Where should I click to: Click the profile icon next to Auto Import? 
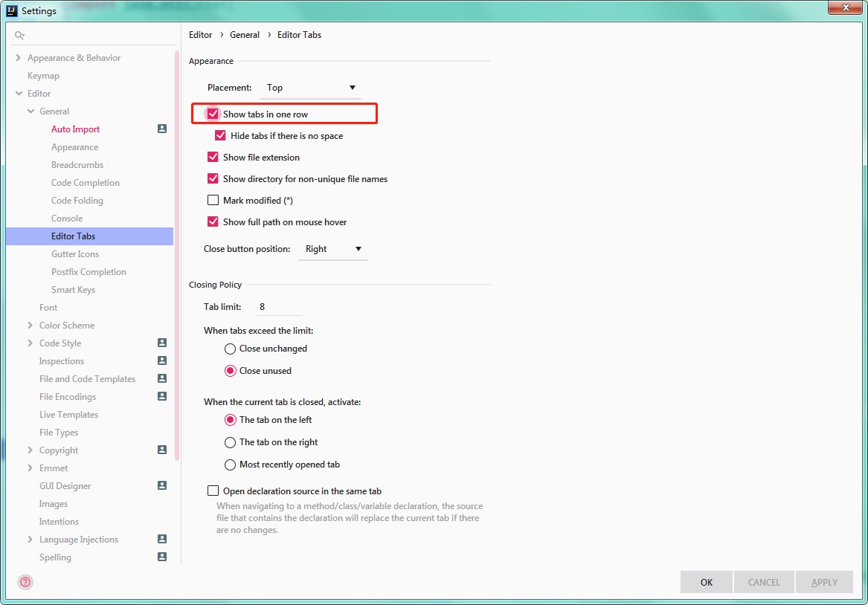tap(162, 129)
